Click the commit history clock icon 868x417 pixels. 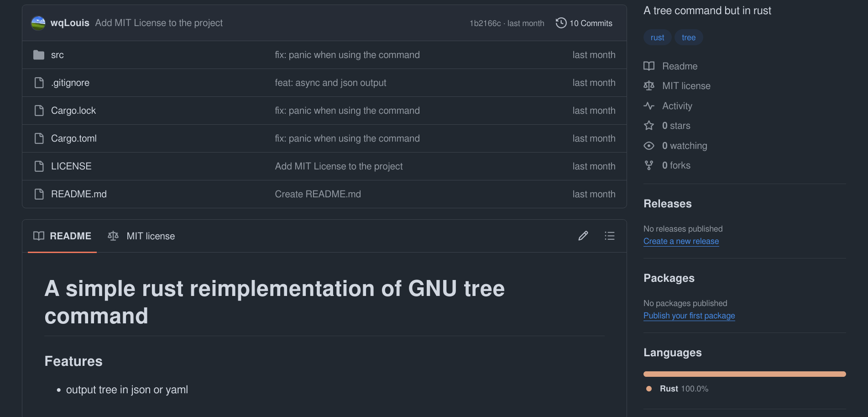coord(561,23)
